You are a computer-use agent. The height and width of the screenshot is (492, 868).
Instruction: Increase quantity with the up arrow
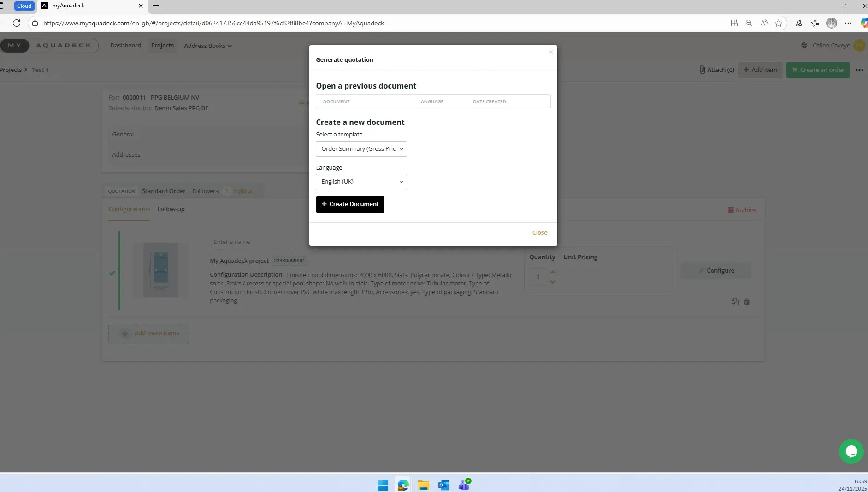pyautogui.click(x=553, y=272)
